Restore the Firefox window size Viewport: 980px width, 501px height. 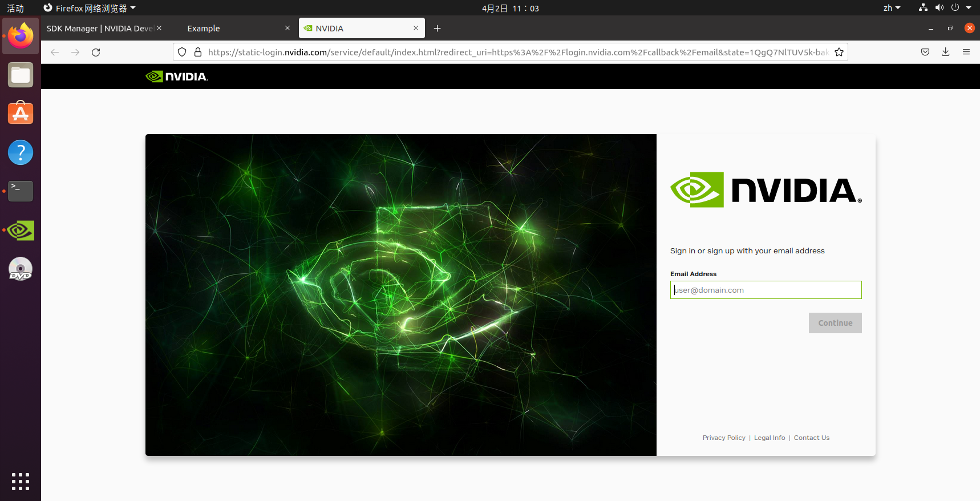pyautogui.click(x=950, y=28)
